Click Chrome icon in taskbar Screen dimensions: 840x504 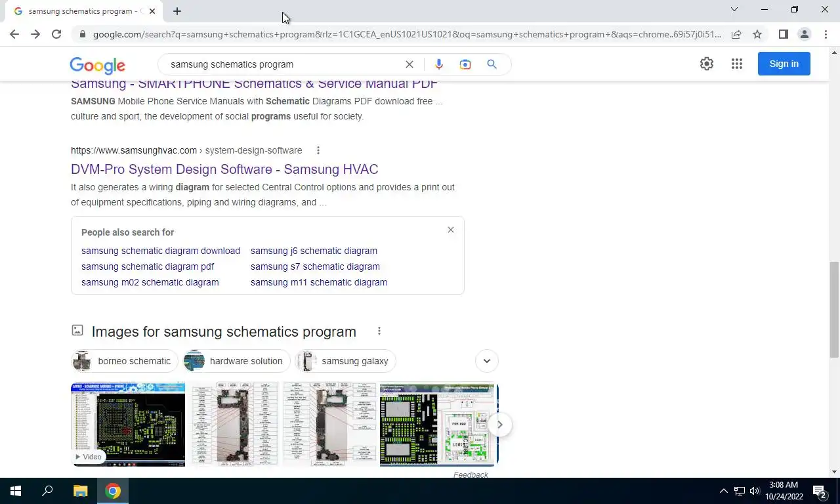[113, 491]
